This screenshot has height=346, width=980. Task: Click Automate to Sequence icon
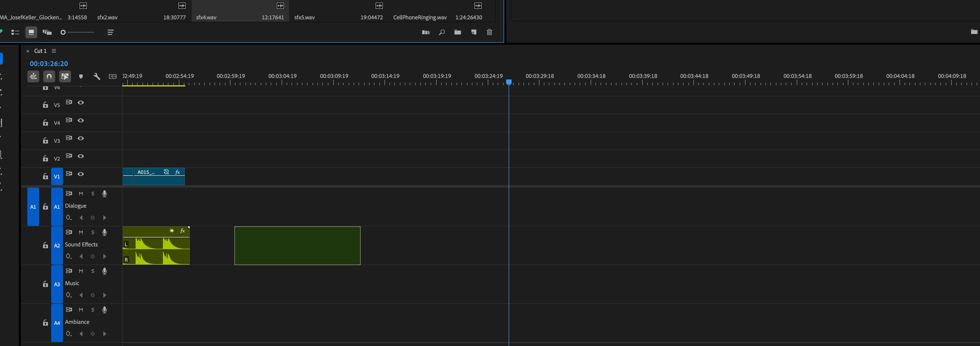(426, 32)
